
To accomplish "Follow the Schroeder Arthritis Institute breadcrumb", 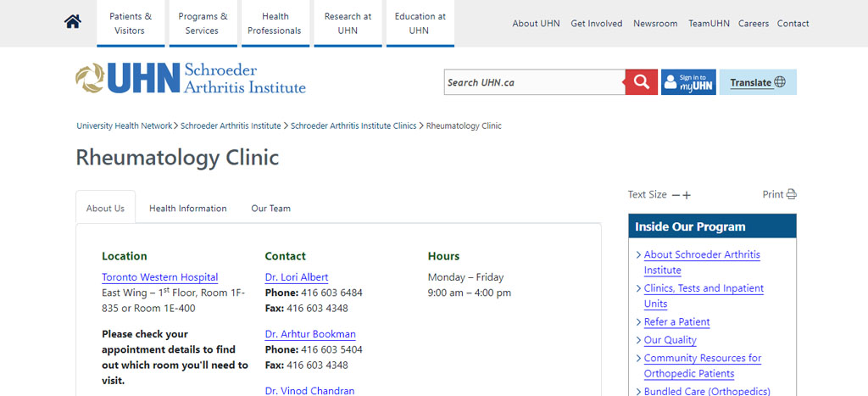I will pyautogui.click(x=231, y=125).
